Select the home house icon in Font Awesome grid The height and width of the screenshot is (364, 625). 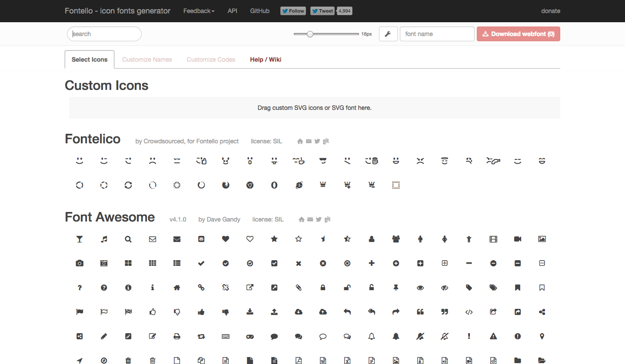click(x=177, y=288)
